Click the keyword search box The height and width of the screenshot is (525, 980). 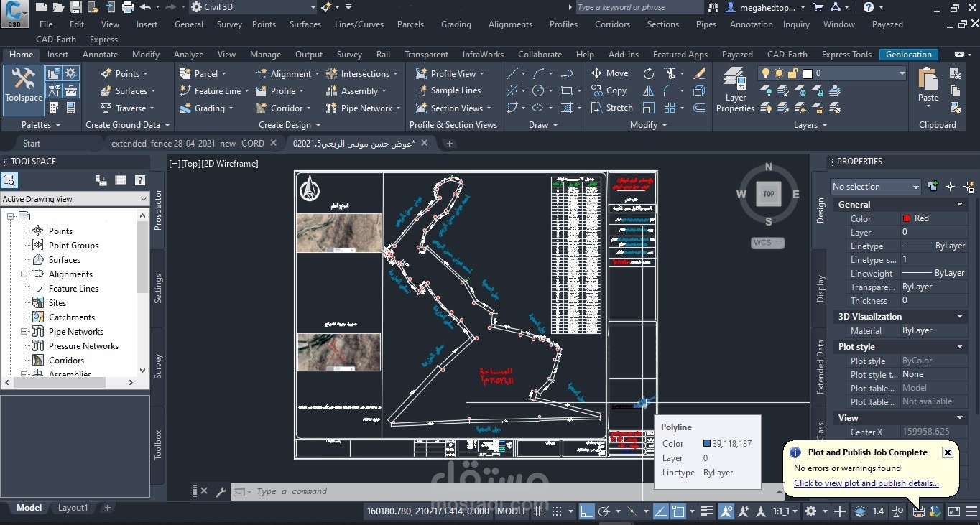click(x=638, y=7)
